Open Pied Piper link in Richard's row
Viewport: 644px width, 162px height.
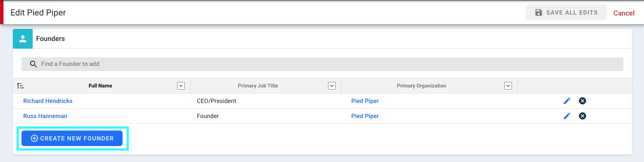365,101
